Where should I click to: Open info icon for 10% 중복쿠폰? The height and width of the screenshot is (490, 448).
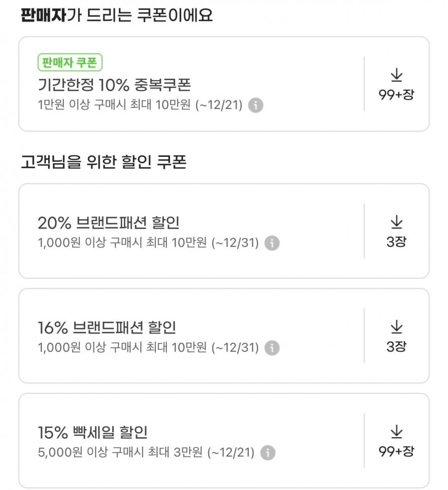(x=255, y=106)
